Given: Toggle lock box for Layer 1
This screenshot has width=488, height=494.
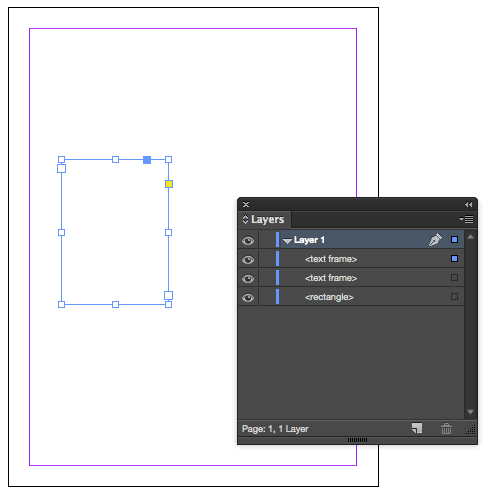Looking at the screenshot, I should [267, 240].
